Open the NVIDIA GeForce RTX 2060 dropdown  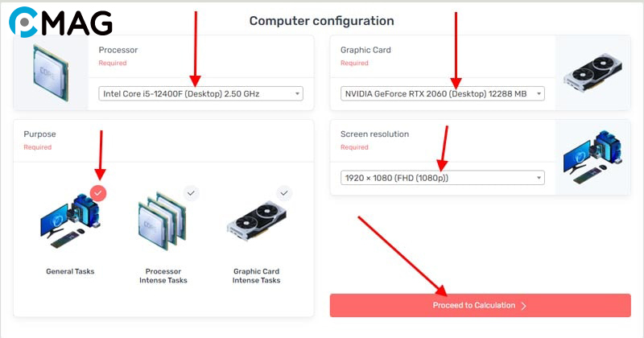click(x=443, y=93)
